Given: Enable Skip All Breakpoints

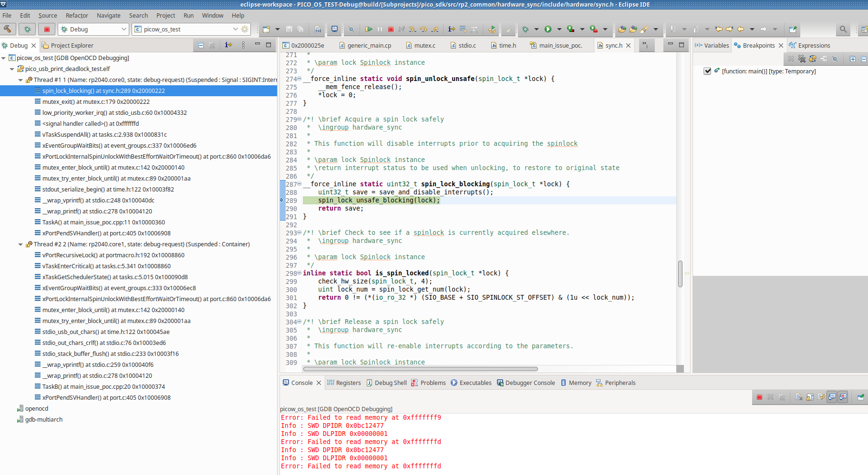Looking at the screenshot, I should pyautogui.click(x=835, y=59).
